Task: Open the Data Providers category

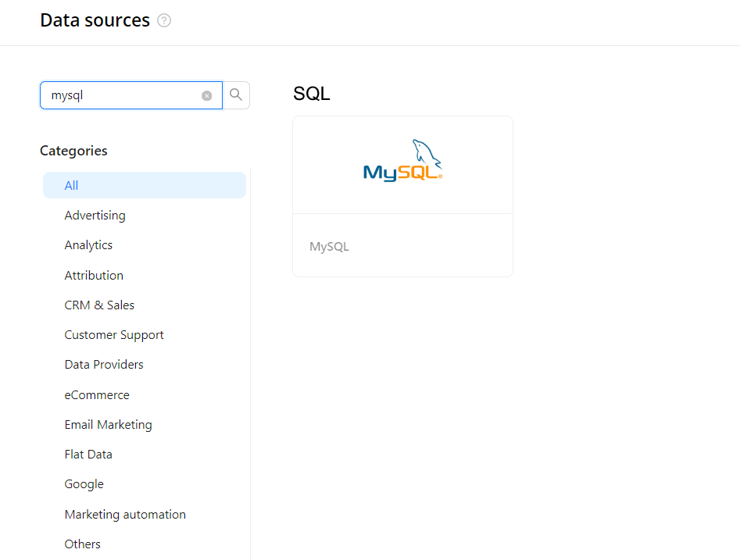Action: (104, 365)
